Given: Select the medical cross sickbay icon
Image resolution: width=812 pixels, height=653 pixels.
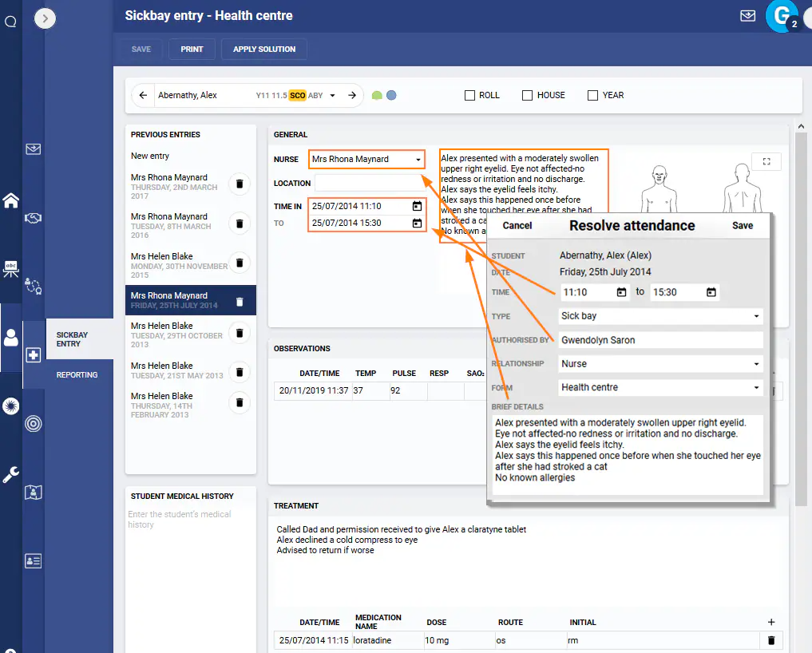Looking at the screenshot, I should click(34, 355).
